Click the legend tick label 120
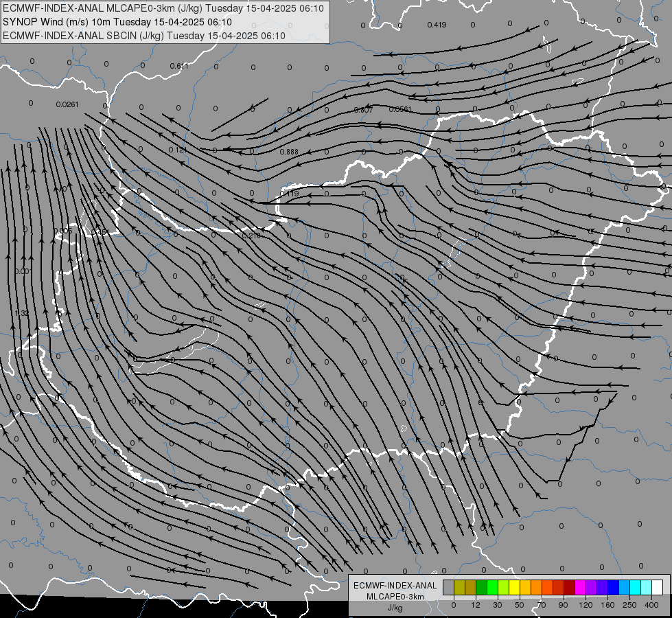The width and height of the screenshot is (672, 618). [586, 605]
